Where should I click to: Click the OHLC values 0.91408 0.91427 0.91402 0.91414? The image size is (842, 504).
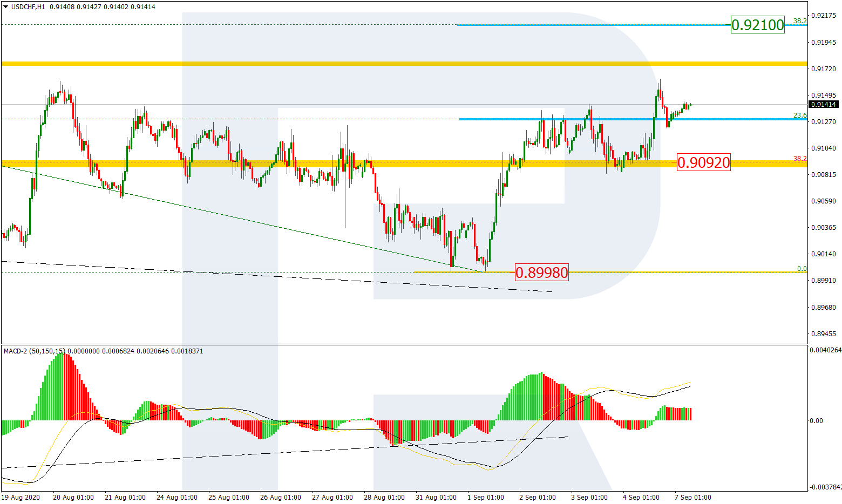coord(103,7)
